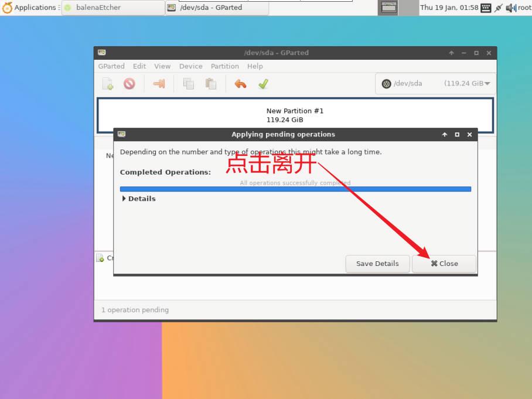The height and width of the screenshot is (399, 532).
Task: Click the Undo last operation icon
Action: 240,84
